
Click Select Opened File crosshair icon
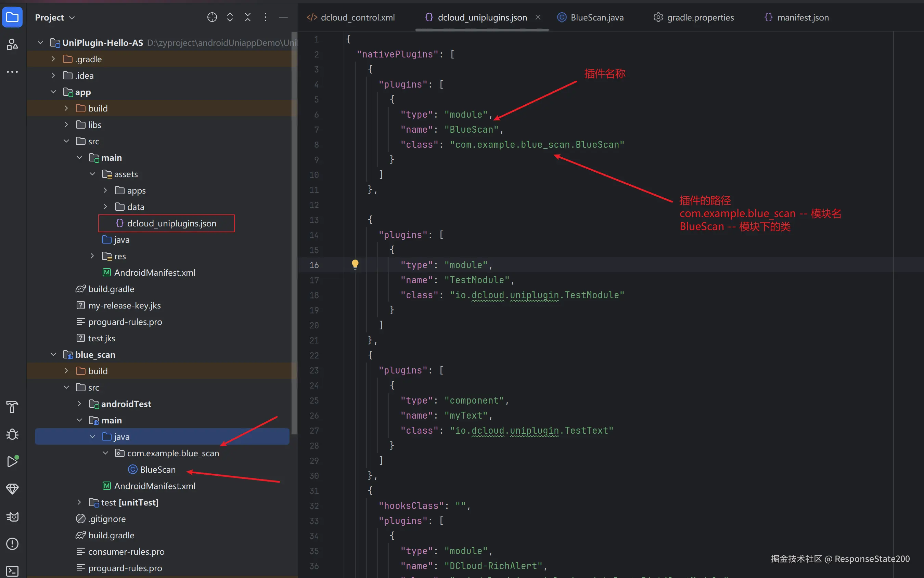212,17
